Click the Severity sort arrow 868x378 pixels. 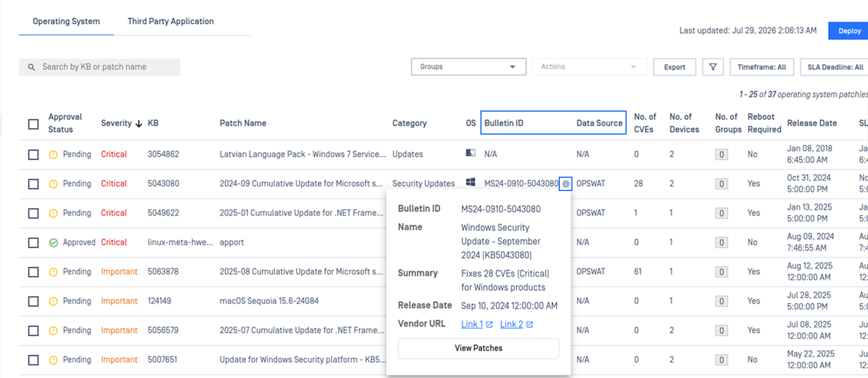[x=138, y=124]
